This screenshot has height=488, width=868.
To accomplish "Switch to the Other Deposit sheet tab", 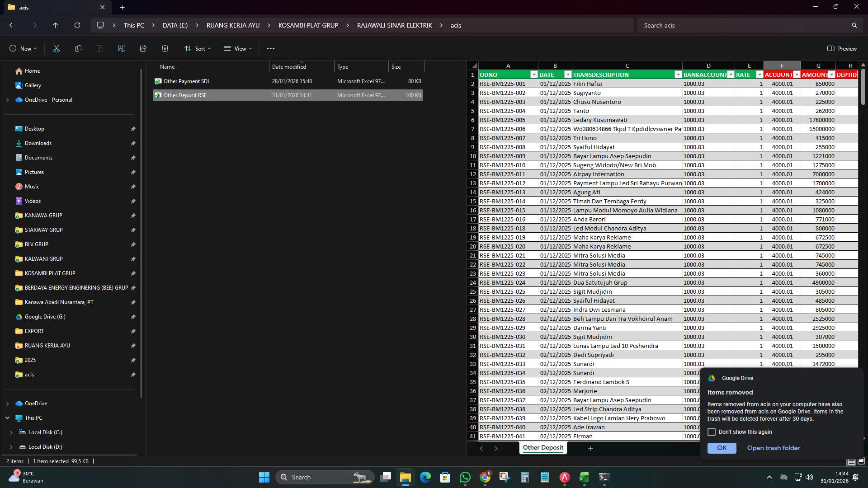I will tap(542, 448).
